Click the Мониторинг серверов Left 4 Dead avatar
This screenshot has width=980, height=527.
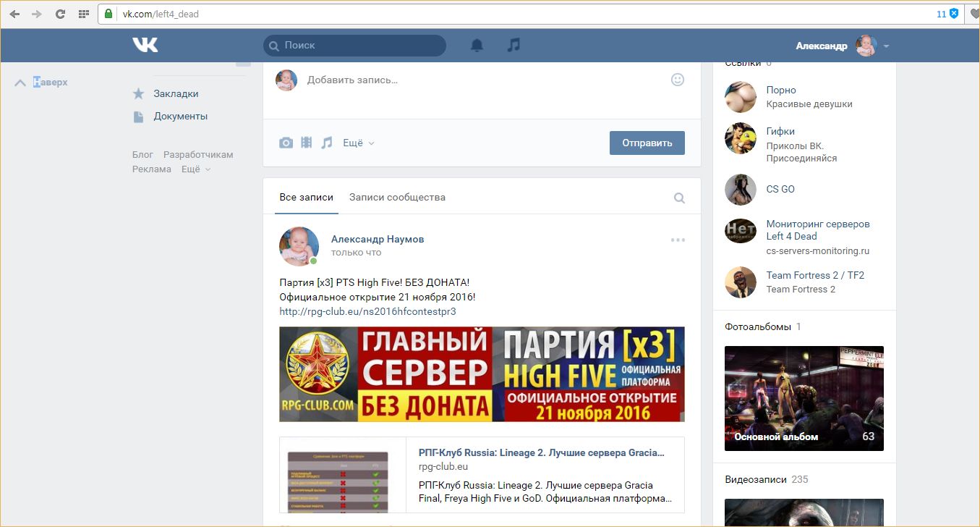[x=741, y=231]
